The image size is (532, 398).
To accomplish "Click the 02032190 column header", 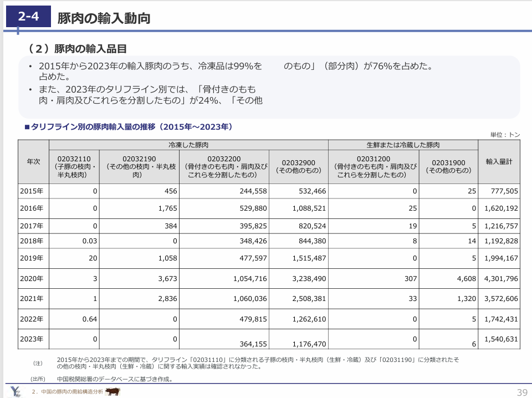I will click(x=139, y=167).
